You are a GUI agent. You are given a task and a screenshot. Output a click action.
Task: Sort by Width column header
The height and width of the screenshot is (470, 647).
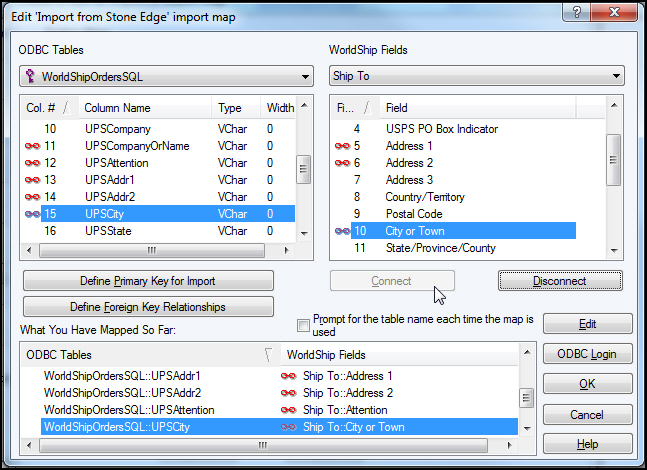[279, 108]
